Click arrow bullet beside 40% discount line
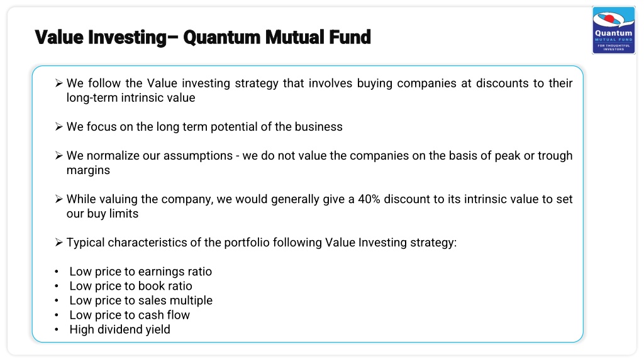The width and height of the screenshot is (644, 362). pyautogui.click(x=58, y=199)
